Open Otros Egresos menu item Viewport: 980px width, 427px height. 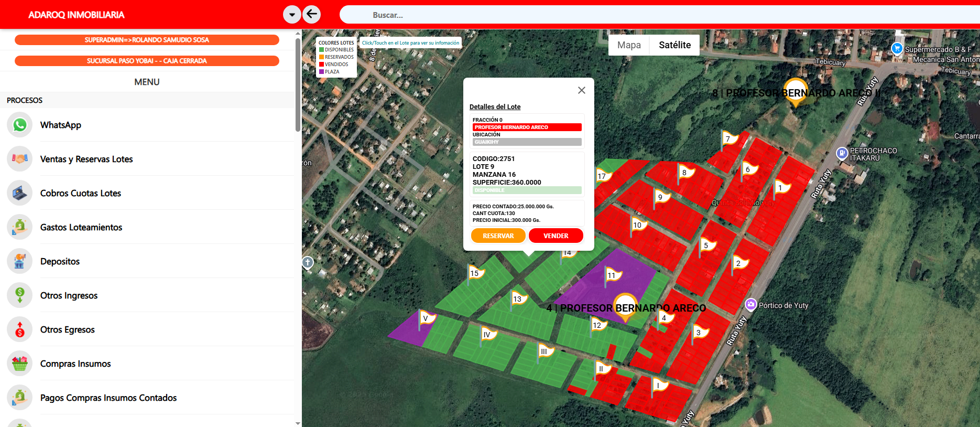[x=68, y=329]
